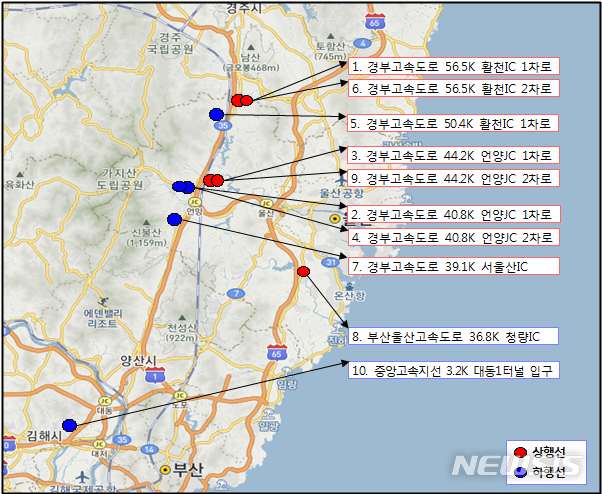Viewport: 602px width, 494px height.
Task: Select the blue marker near 김해시
Action: coord(69,426)
